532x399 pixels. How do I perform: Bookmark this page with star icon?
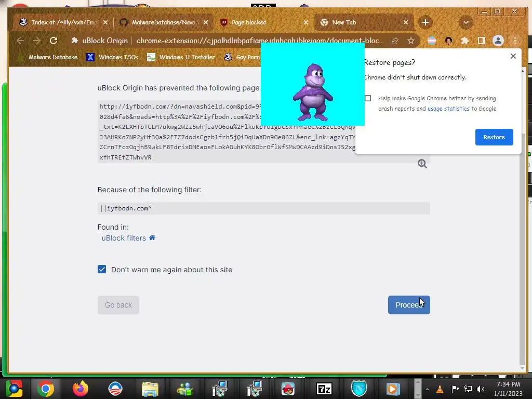[x=411, y=41]
